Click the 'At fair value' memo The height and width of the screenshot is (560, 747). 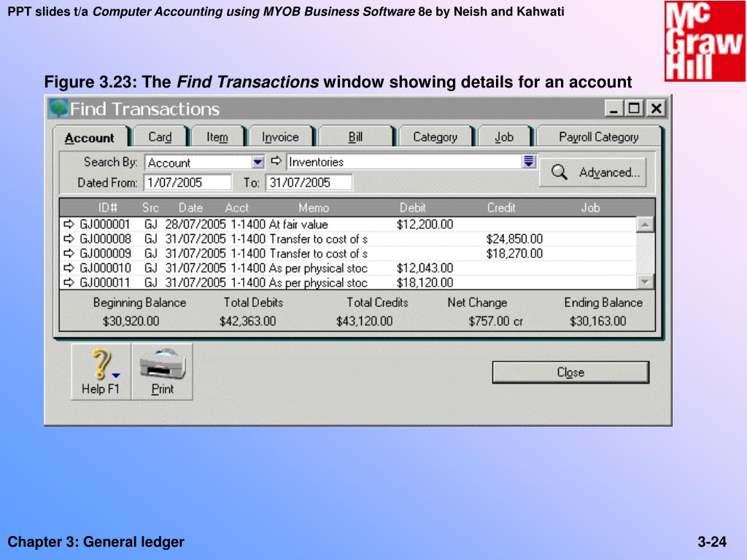(298, 225)
